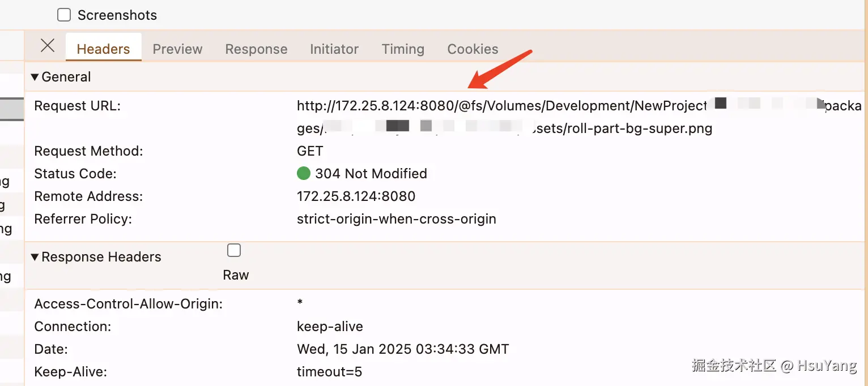Switch to the Preview tab
Viewport: 868px width, 386px height.
(177, 49)
